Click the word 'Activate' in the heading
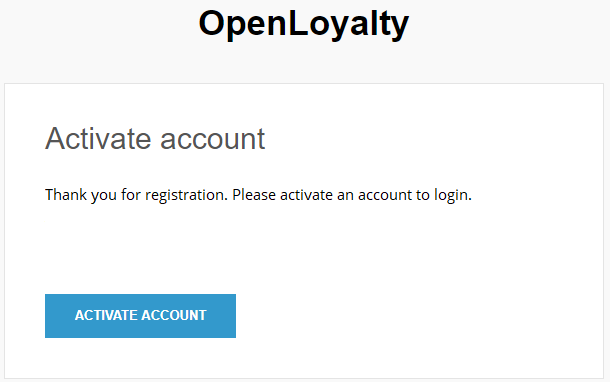This screenshot has width=610, height=382. [98, 138]
